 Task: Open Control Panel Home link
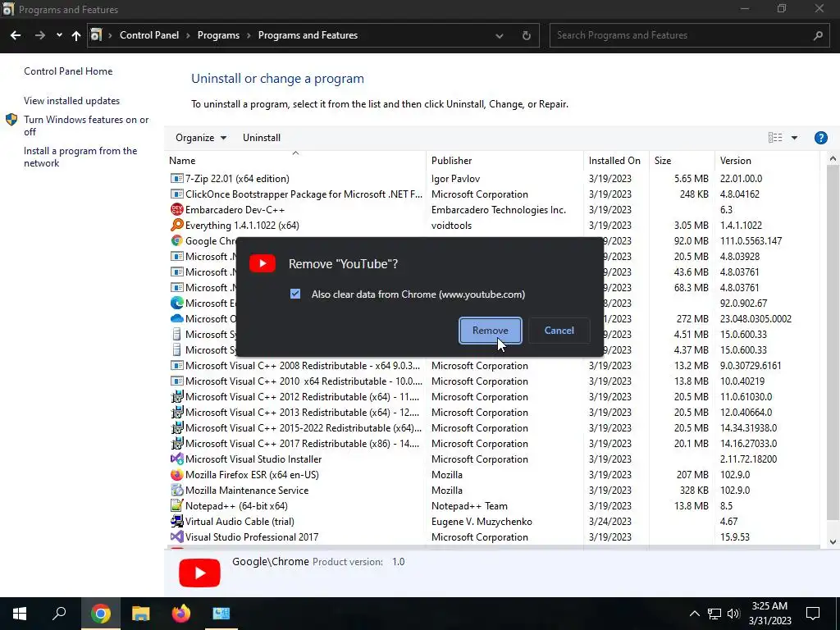click(x=68, y=71)
